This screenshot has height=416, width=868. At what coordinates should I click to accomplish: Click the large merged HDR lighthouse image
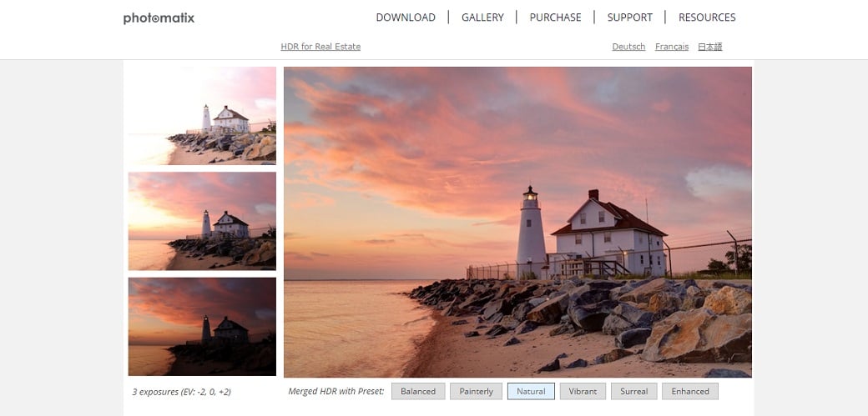click(x=517, y=222)
